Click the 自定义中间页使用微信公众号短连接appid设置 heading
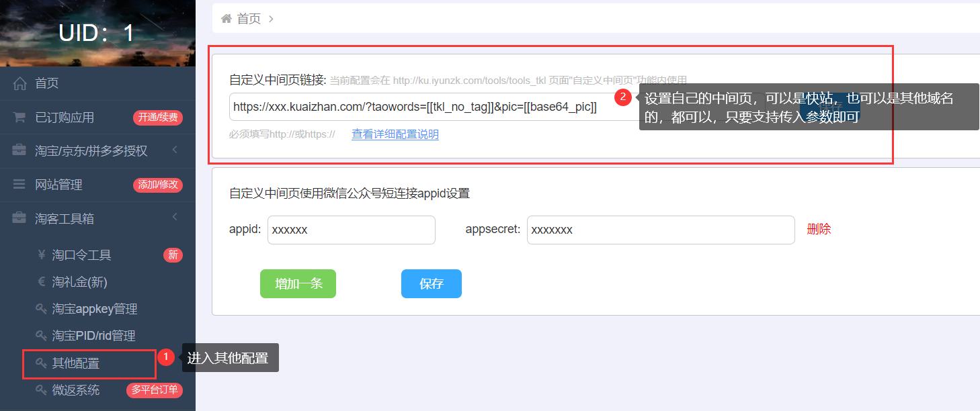The width and height of the screenshot is (980, 411). point(350,193)
